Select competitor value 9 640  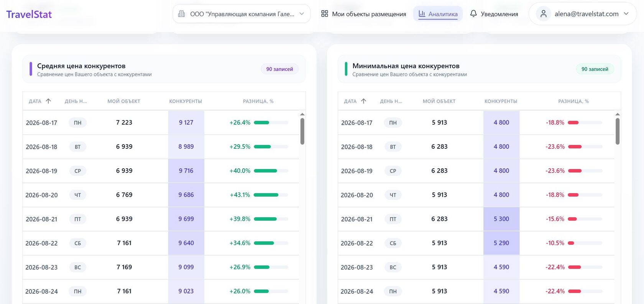point(186,243)
